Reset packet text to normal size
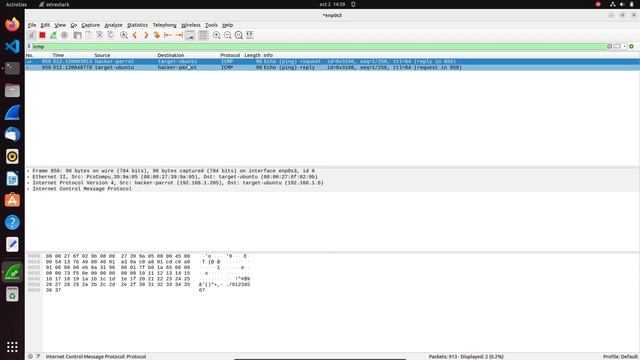The height and width of the screenshot is (360, 640). (x=239, y=35)
